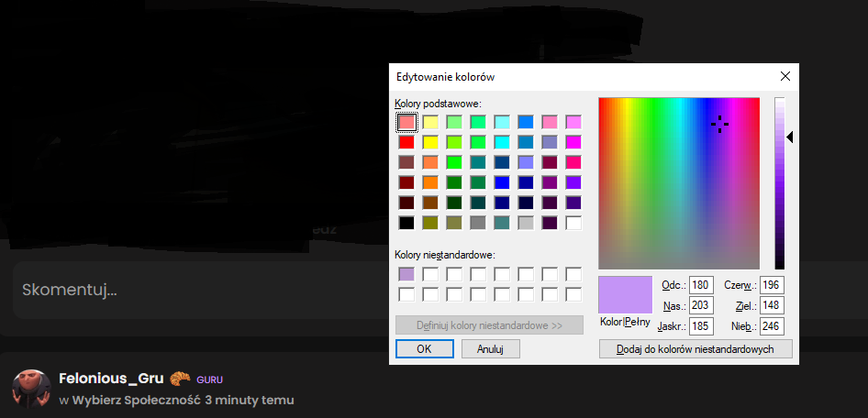Click Dodaj do kolorów niestandardowych button
This screenshot has height=418, width=868.
pyautogui.click(x=695, y=348)
